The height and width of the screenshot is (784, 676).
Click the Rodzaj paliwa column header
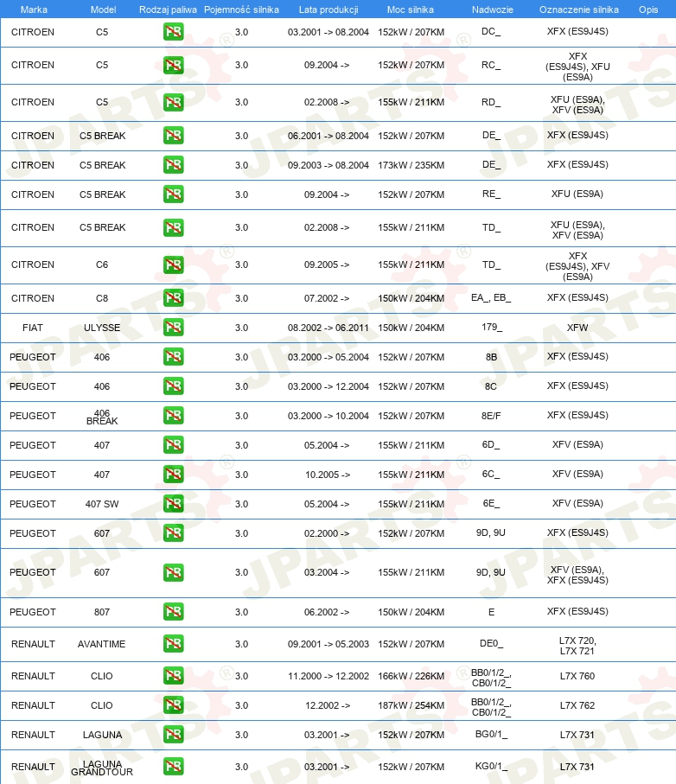click(x=168, y=10)
